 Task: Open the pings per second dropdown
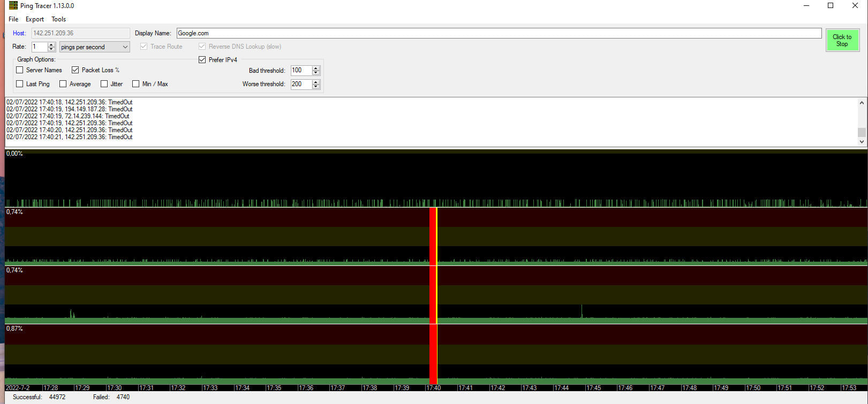[94, 47]
